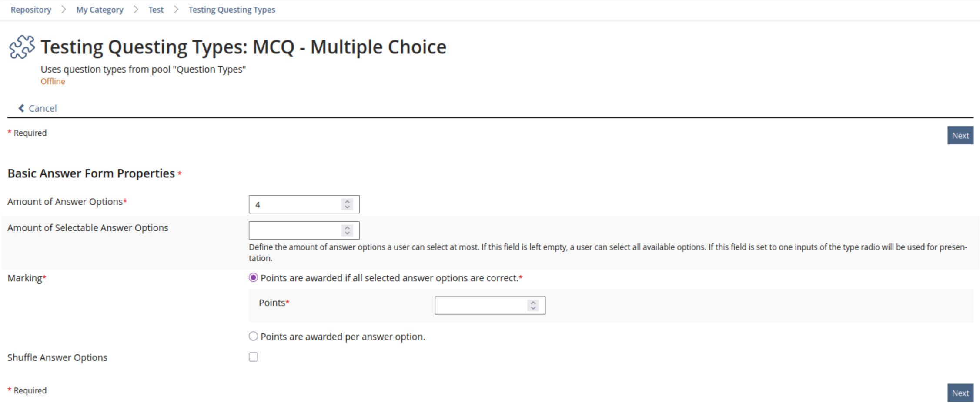Open Testing Questing Types breadcrumb link
980x410 pixels.
point(231,10)
